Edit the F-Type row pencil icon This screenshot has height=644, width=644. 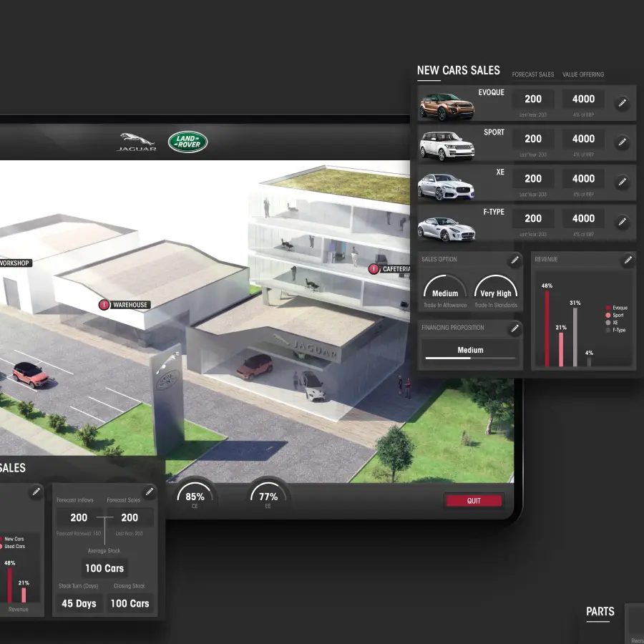coord(623,221)
